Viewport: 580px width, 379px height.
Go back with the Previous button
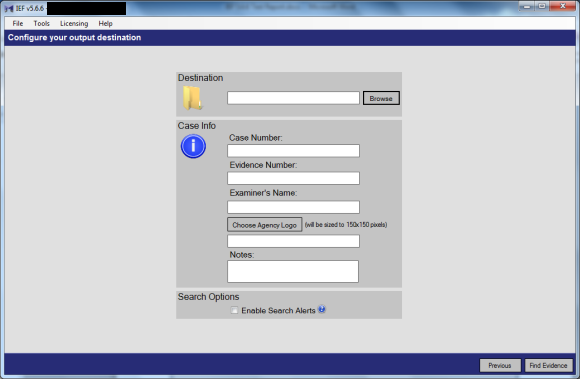[500, 365]
